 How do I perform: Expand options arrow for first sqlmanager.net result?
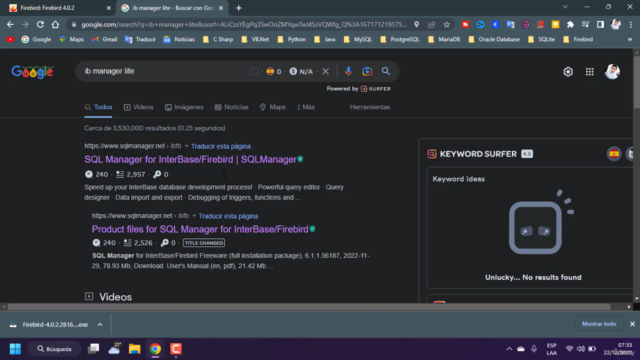pos(187,146)
